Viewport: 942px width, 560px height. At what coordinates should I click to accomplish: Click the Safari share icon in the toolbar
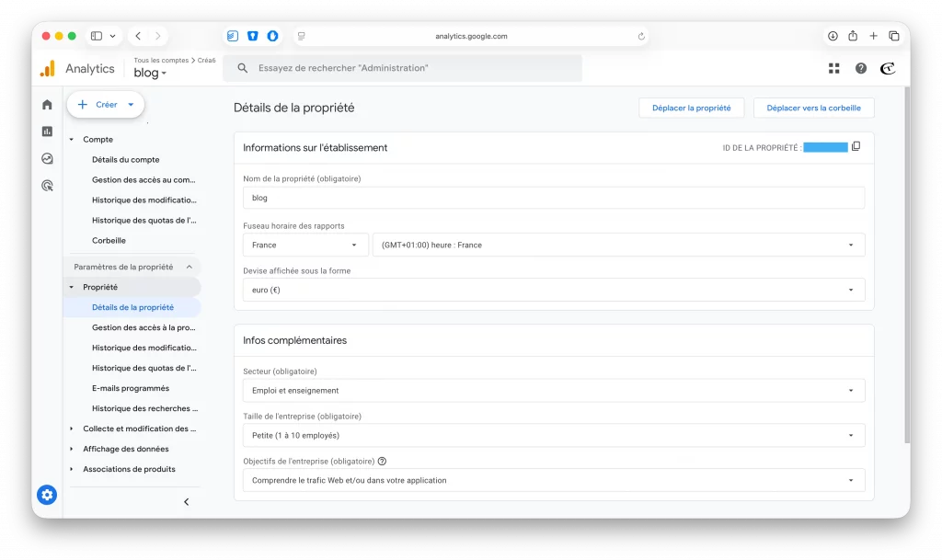pos(852,36)
